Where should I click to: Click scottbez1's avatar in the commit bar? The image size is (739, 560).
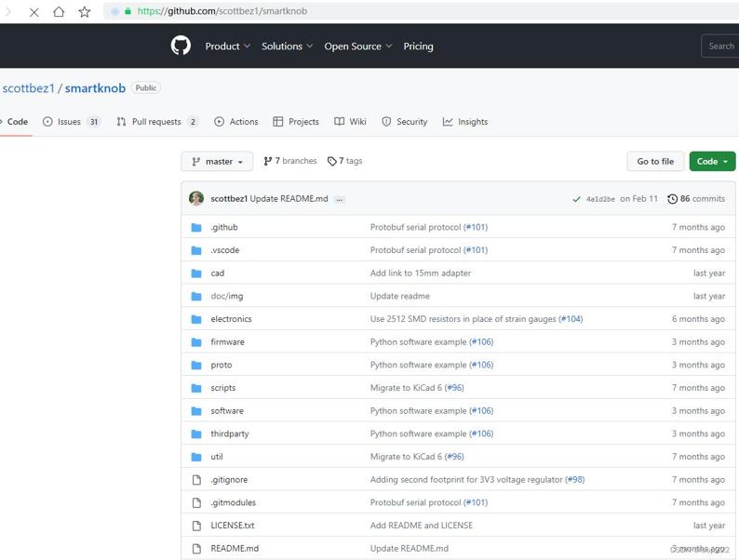(196, 198)
